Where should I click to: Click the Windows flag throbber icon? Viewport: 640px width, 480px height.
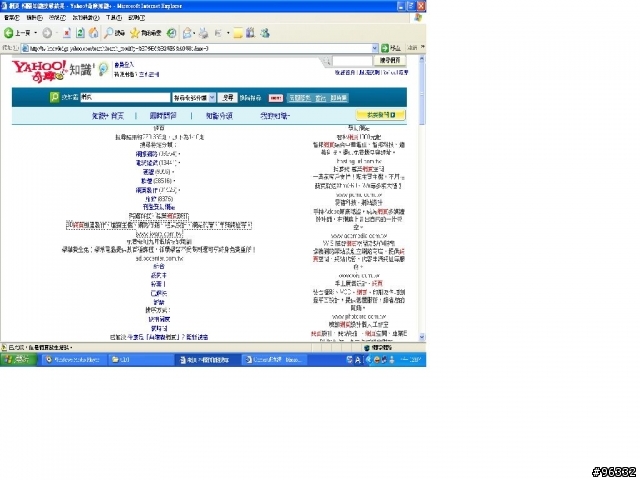[418, 18]
